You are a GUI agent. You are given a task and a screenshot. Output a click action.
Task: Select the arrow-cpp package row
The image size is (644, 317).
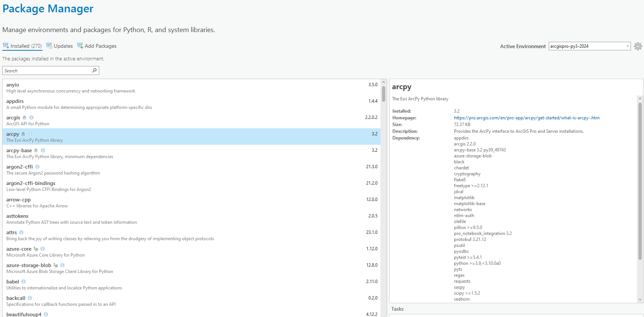point(192,203)
